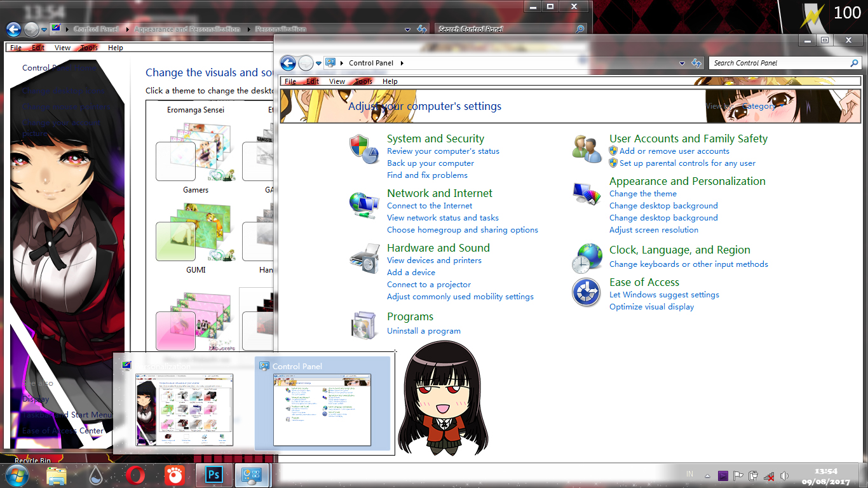Open System and Security shield icon
Screen dimensions: 868x488
(364, 149)
